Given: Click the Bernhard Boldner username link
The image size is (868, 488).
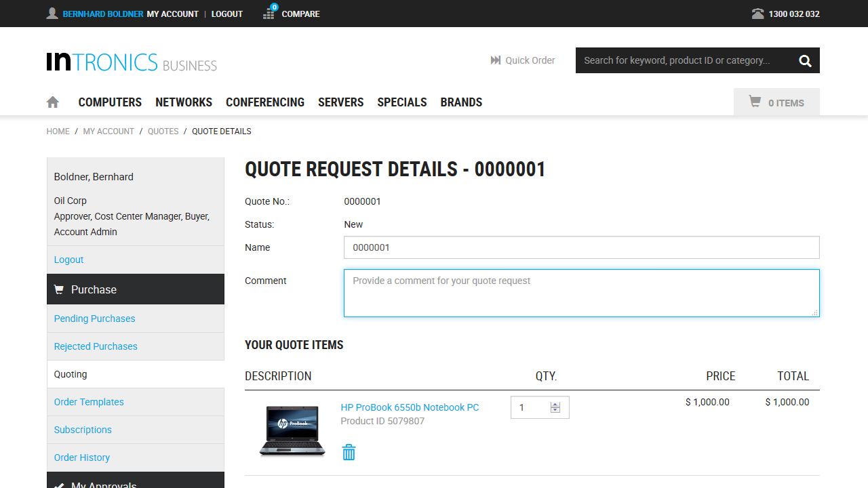Looking at the screenshot, I should click(103, 14).
